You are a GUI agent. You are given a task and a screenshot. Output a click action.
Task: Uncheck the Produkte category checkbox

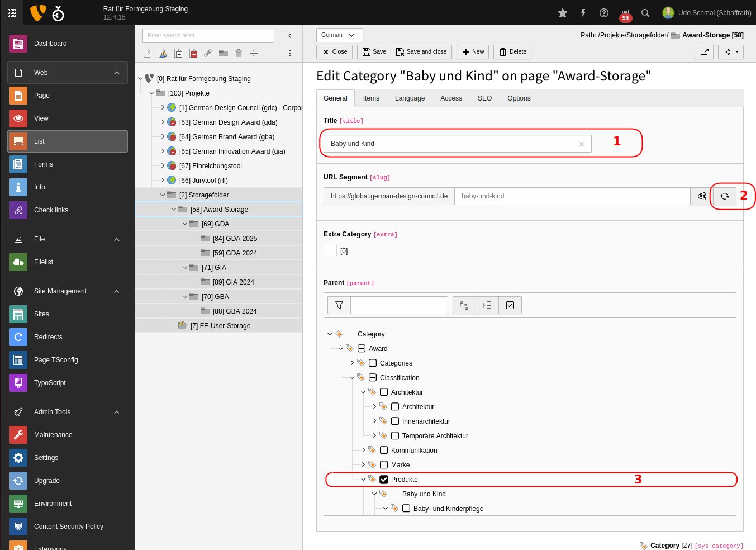click(x=384, y=480)
